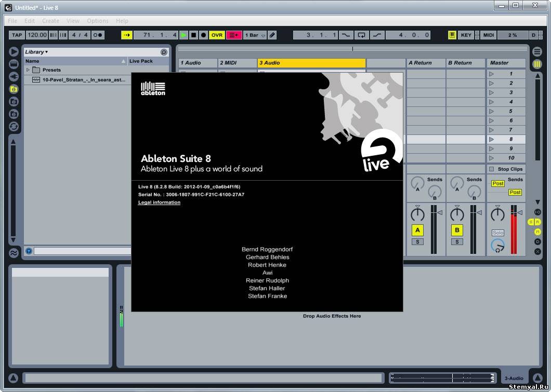This screenshot has width=551, height=392.
Task: Open the File menu
Action: [12, 21]
